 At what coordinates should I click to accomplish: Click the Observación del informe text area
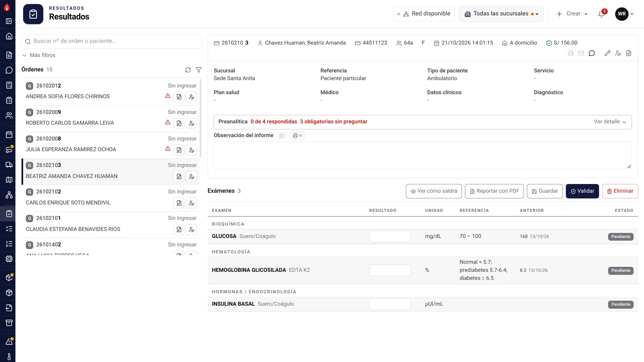pos(423,156)
